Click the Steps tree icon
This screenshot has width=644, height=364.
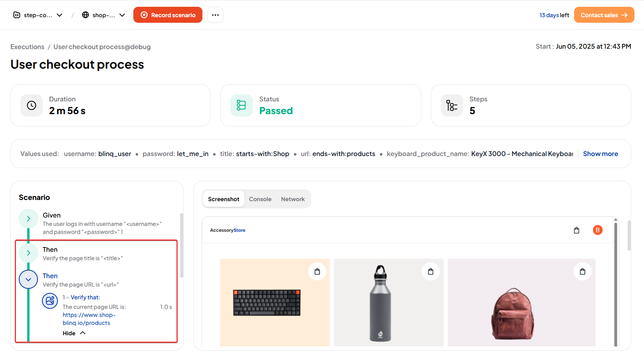[452, 105]
